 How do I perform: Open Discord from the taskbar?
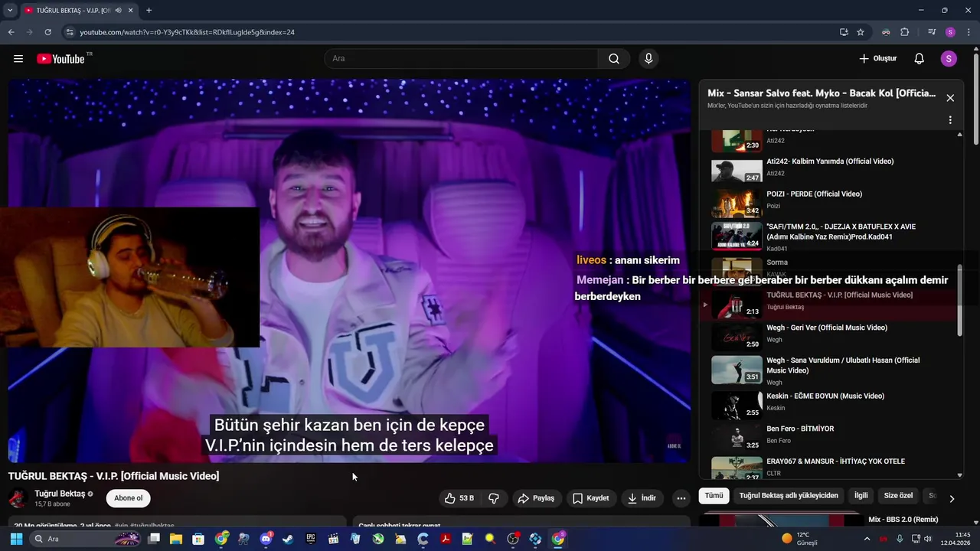click(266, 539)
